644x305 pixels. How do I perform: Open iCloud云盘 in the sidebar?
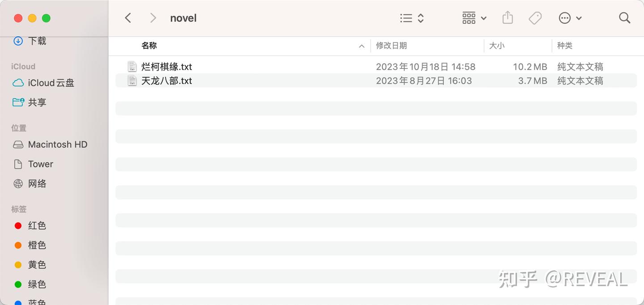(x=51, y=83)
